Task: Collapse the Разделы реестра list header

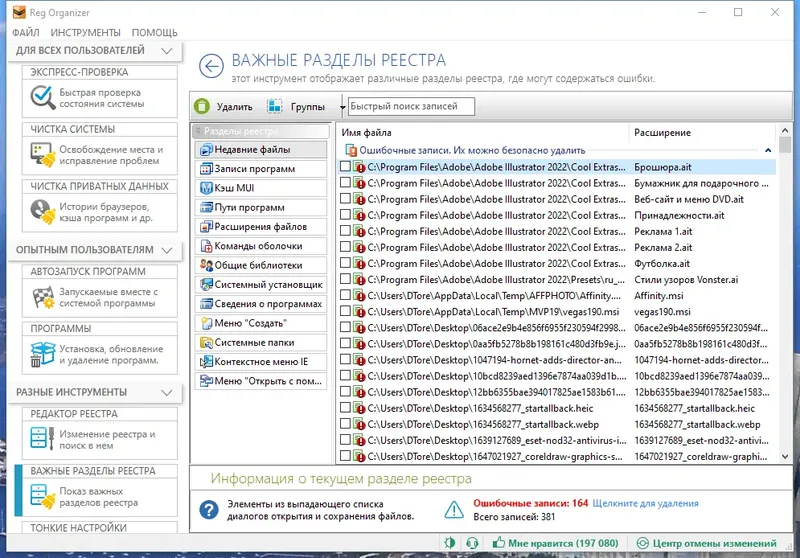Action: 261,131
